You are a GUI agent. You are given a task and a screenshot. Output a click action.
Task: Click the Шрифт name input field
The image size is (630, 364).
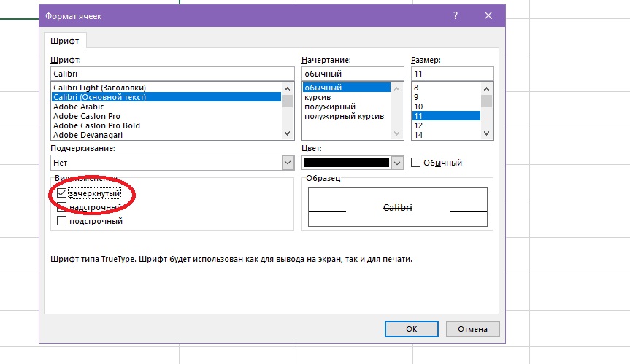point(172,74)
